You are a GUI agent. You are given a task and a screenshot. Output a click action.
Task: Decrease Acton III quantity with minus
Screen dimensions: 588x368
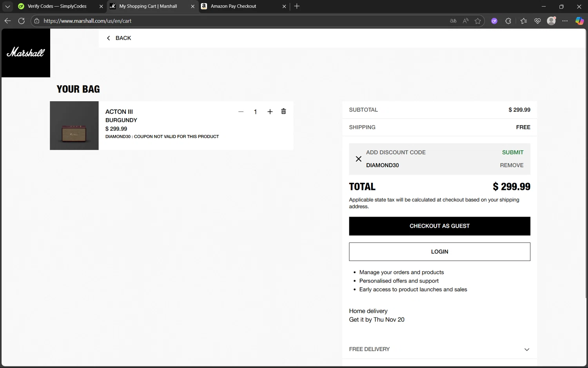tap(241, 112)
